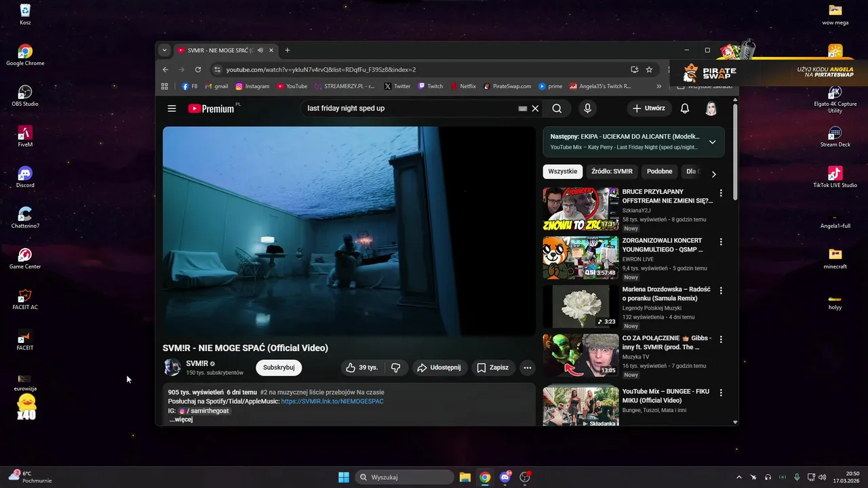
Task: Select the Wszystkie filter chip
Action: coord(563,171)
